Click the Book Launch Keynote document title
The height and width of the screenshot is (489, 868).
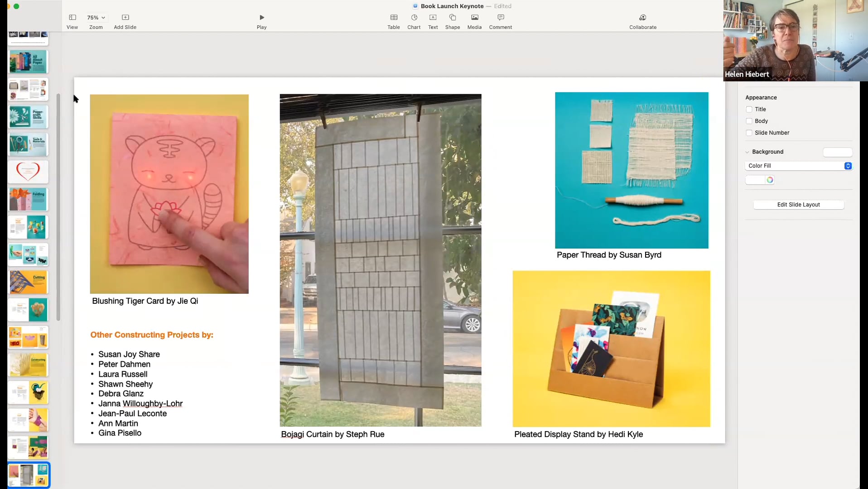tap(452, 6)
